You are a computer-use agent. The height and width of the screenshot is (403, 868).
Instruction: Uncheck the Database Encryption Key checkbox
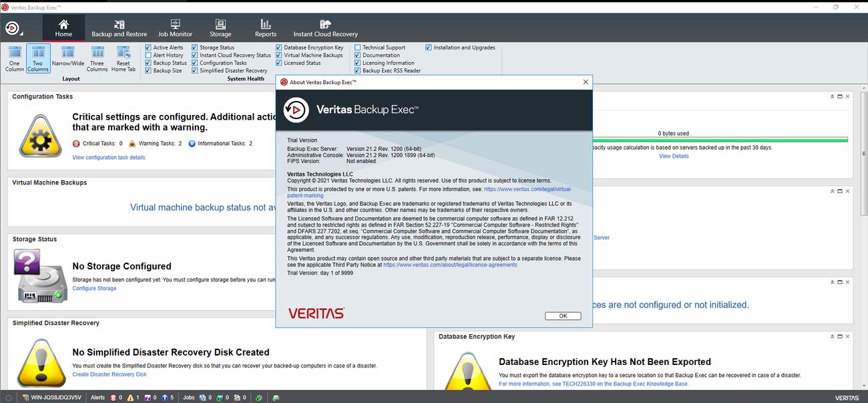tap(279, 47)
